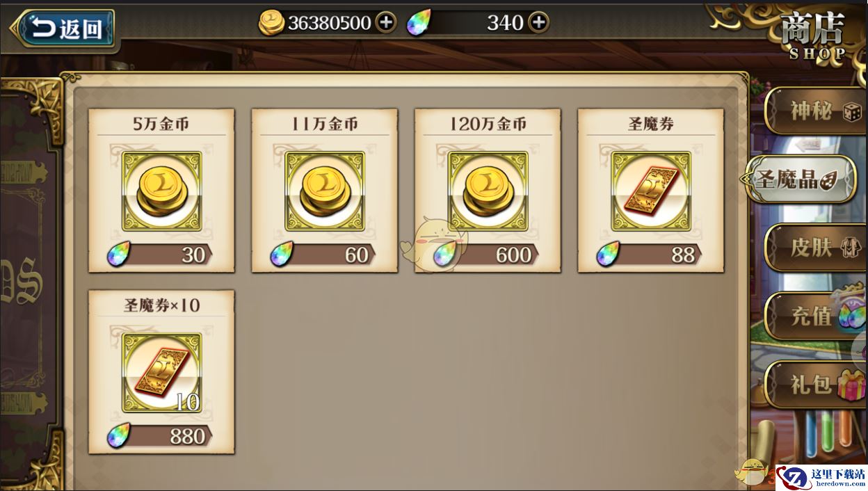Select the 5万金币 coin pack icon

[x=162, y=191]
